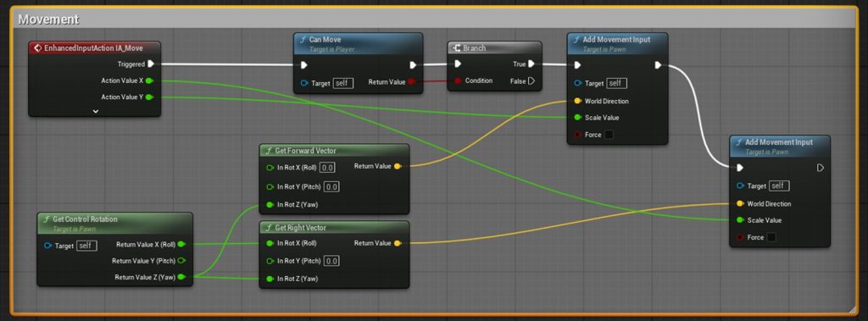This screenshot has height=321, width=868.
Task: Select the Get Control Rotation node header
Action: tap(115, 223)
